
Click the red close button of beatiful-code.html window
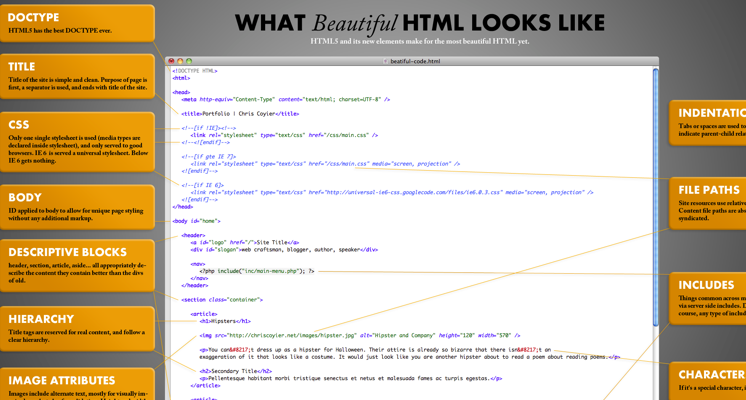(x=171, y=61)
